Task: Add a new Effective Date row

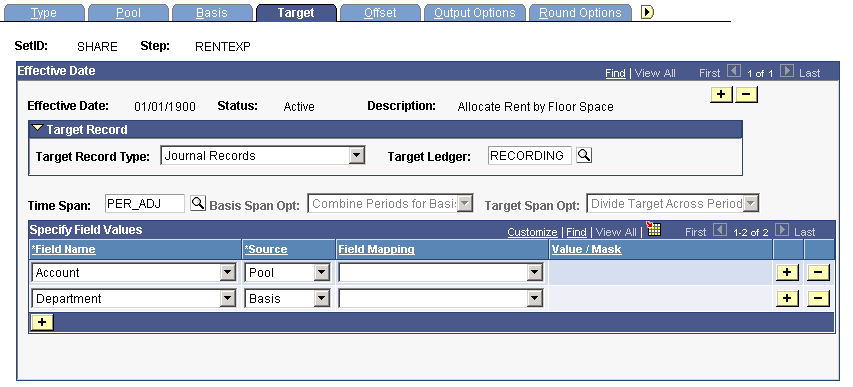Action: 721,94
